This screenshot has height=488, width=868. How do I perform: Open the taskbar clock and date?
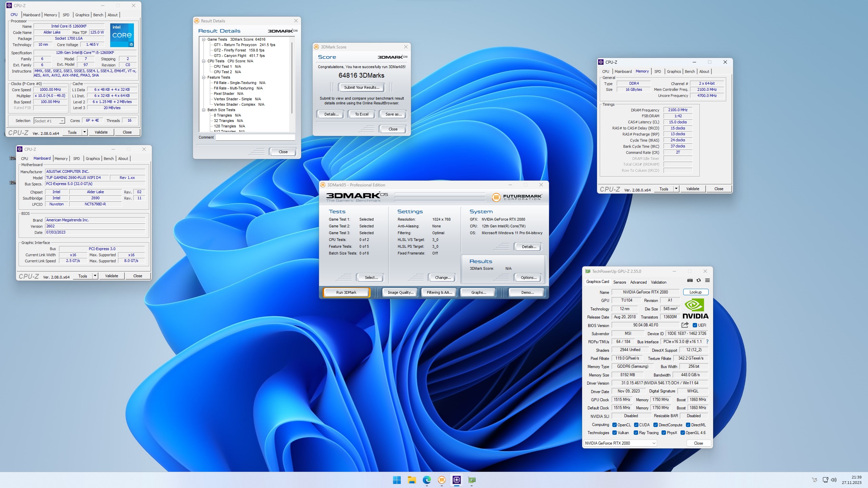pos(851,480)
